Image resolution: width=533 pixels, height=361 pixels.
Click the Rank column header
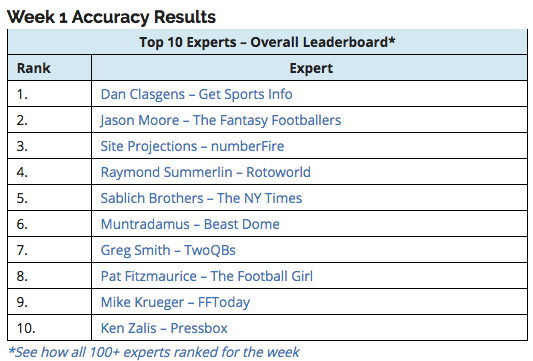[x=50, y=68]
